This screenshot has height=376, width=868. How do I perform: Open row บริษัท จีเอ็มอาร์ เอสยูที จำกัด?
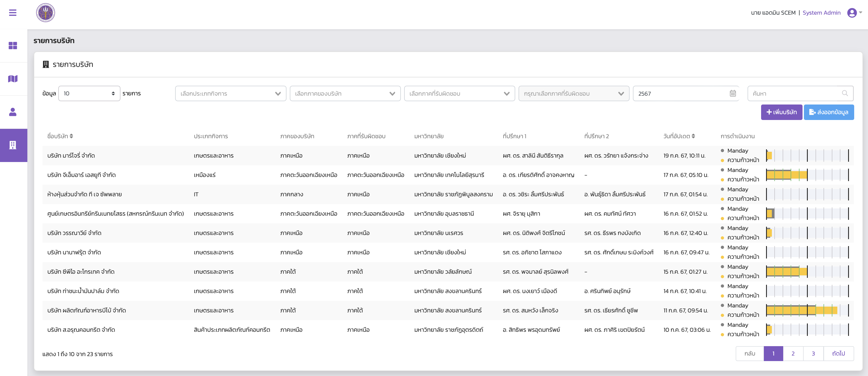pyautogui.click(x=448, y=175)
